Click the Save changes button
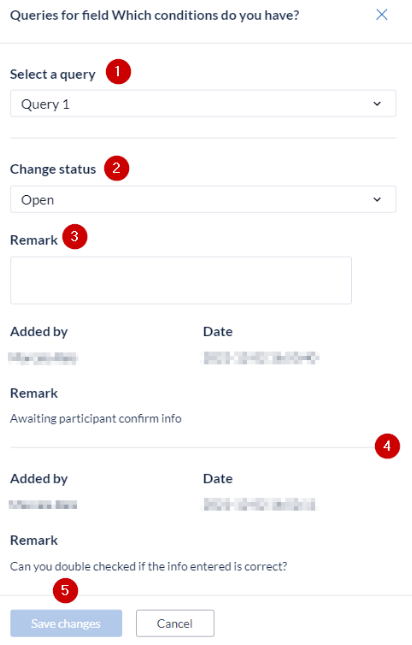The height and width of the screenshot is (645, 412). 66,623
